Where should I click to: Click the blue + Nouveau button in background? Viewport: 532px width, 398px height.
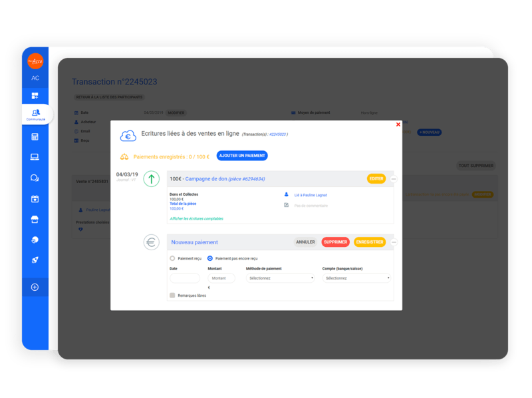pos(429,132)
